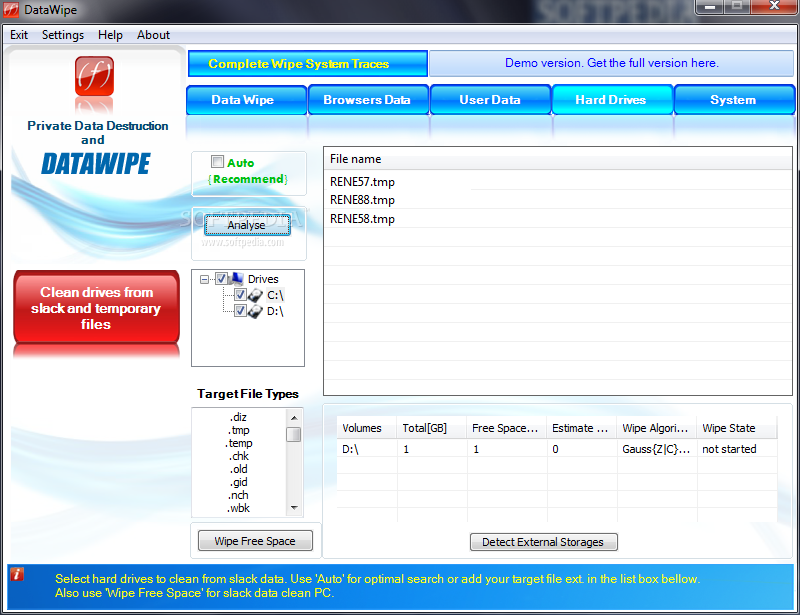Click the Analyse button
The width and height of the screenshot is (800, 615).
click(x=247, y=225)
